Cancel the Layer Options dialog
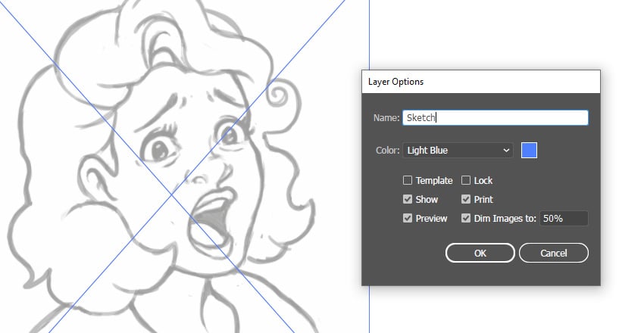Viewport: 644px width, 333px height. point(553,253)
